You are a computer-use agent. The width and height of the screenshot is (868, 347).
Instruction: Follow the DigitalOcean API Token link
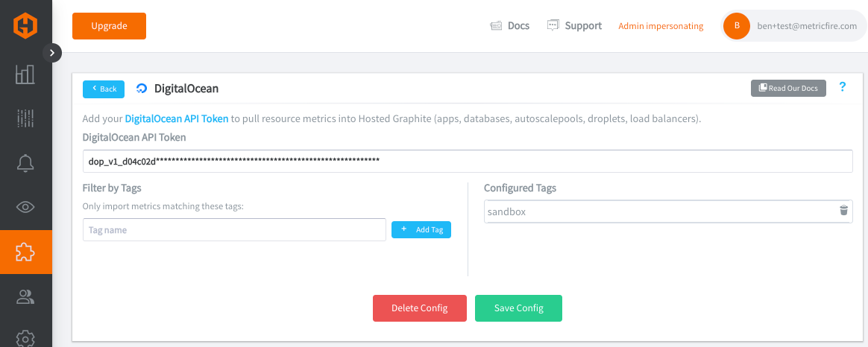coord(177,118)
